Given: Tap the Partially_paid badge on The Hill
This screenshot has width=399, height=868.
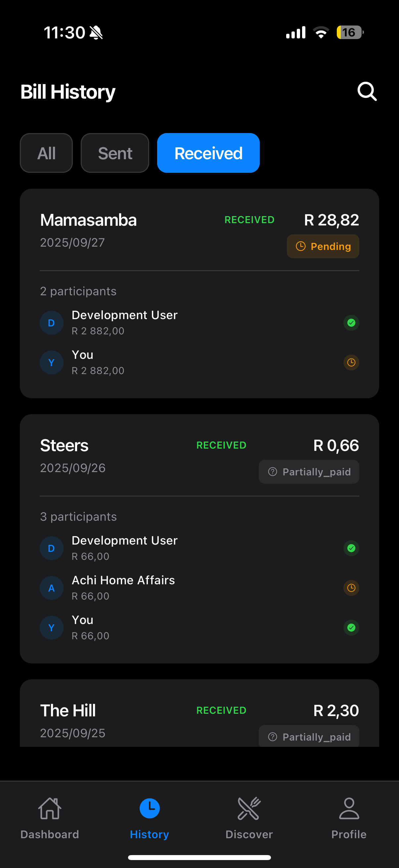Looking at the screenshot, I should pos(309,737).
